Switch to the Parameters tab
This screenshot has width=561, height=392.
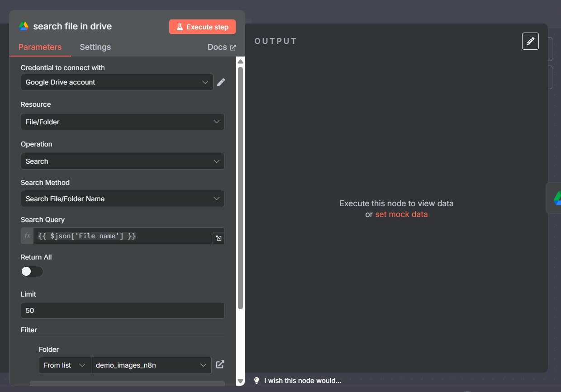click(x=40, y=47)
